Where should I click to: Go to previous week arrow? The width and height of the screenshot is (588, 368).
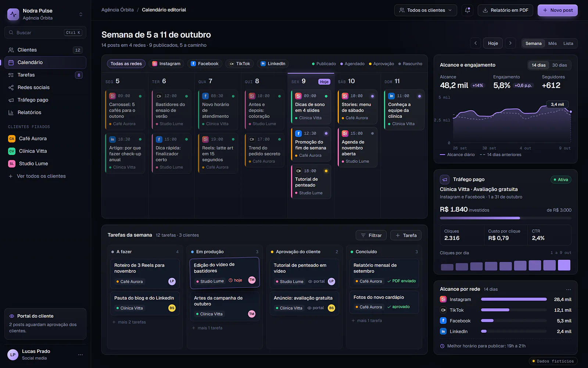[476, 43]
